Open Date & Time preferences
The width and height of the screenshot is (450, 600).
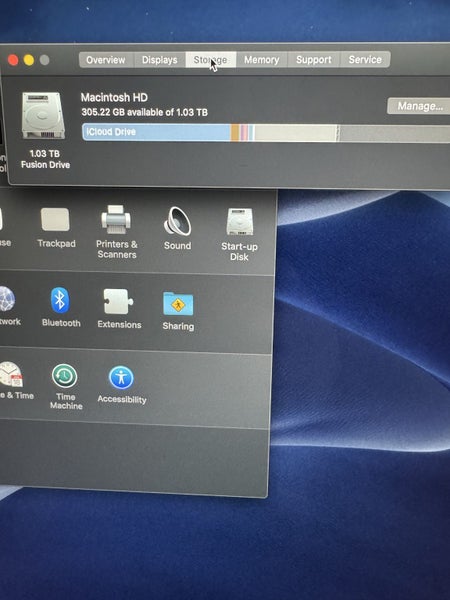click(15, 381)
